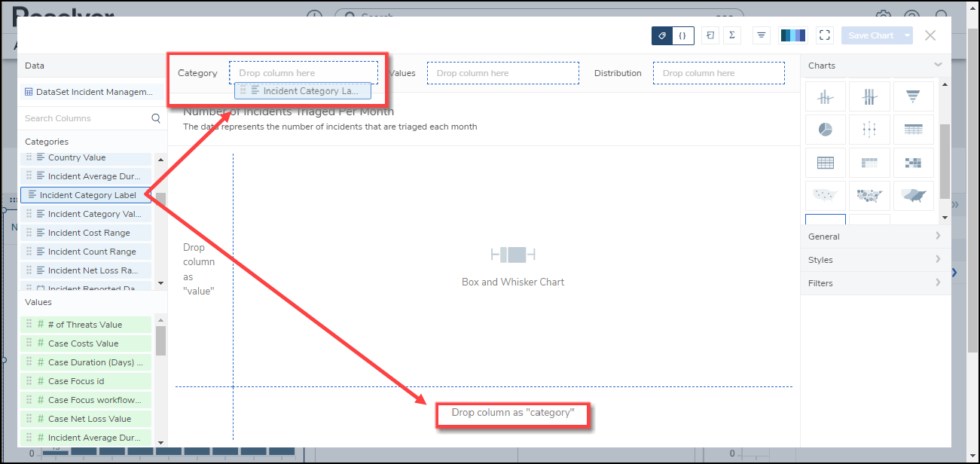The width and height of the screenshot is (980, 464).
Task: Click the chart description text
Action: [x=330, y=127]
